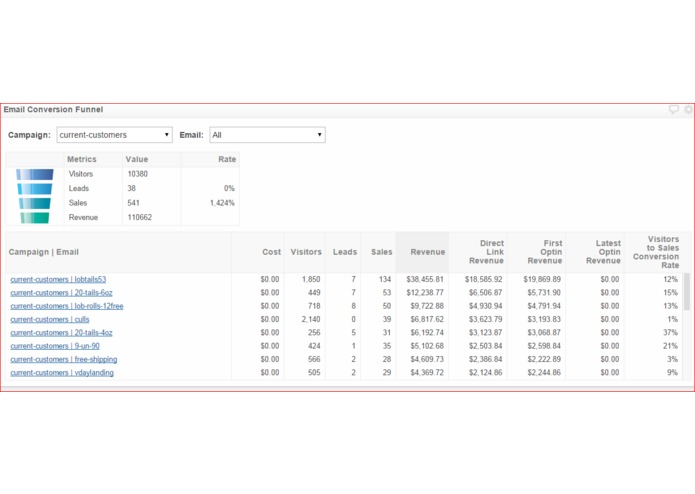Click the 37% conversion rate cell
695x494 pixels.
(x=670, y=333)
